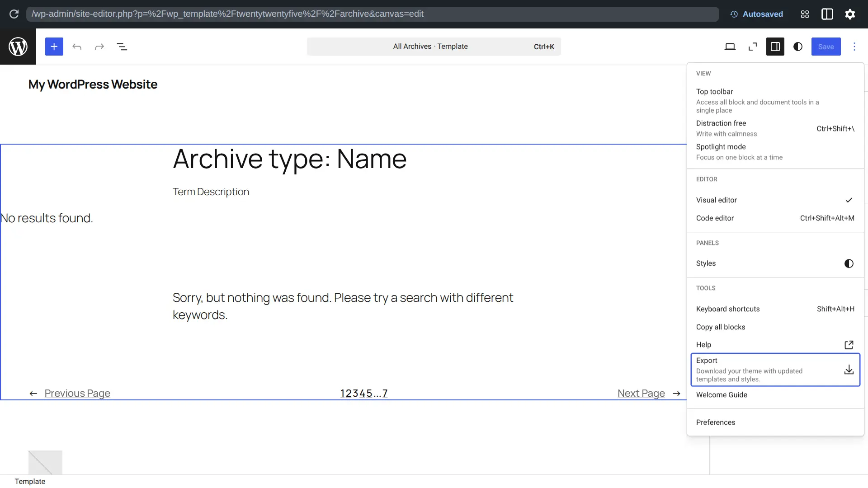Click the WordPress logo button
This screenshot has height=488, width=868.
click(18, 47)
